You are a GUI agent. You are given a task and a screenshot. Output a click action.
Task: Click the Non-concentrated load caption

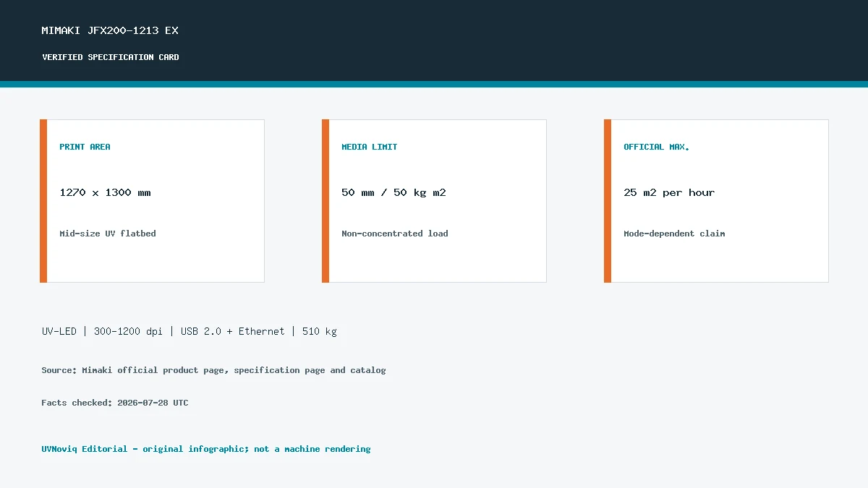pos(395,234)
